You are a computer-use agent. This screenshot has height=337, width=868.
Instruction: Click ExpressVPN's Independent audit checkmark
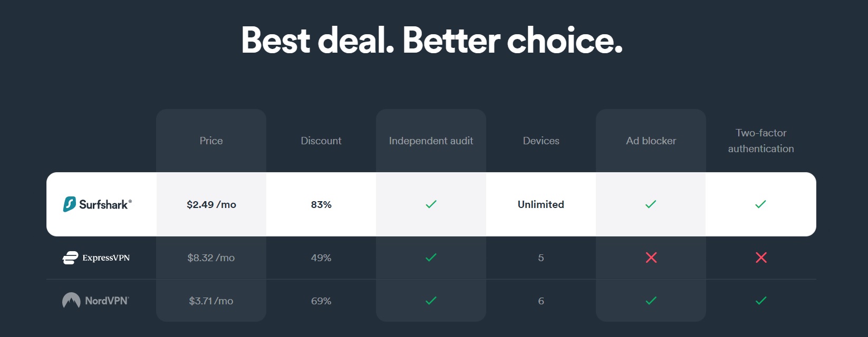pos(431,257)
